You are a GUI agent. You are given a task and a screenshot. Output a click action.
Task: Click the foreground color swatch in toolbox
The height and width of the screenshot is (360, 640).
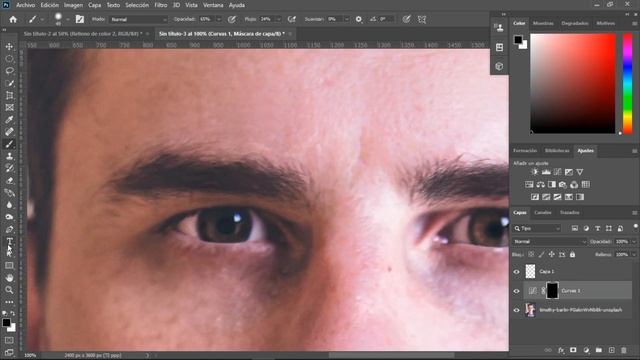[x=6, y=323]
